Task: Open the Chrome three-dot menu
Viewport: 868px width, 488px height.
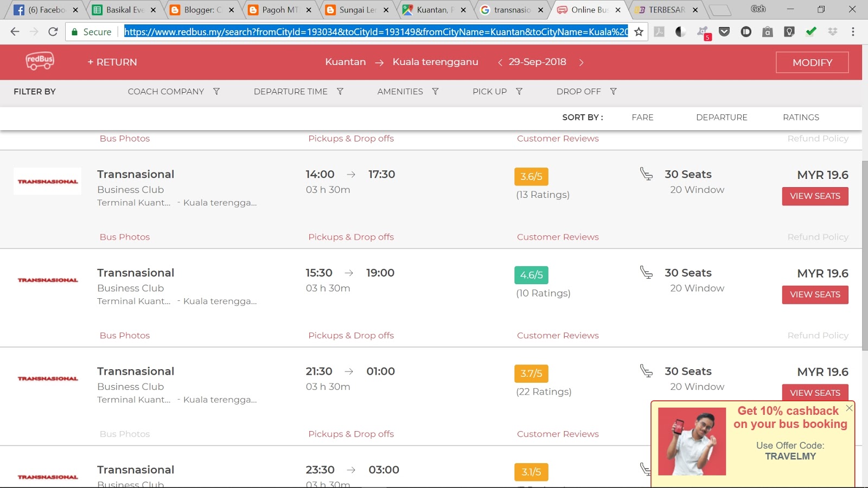Action: (x=853, y=32)
